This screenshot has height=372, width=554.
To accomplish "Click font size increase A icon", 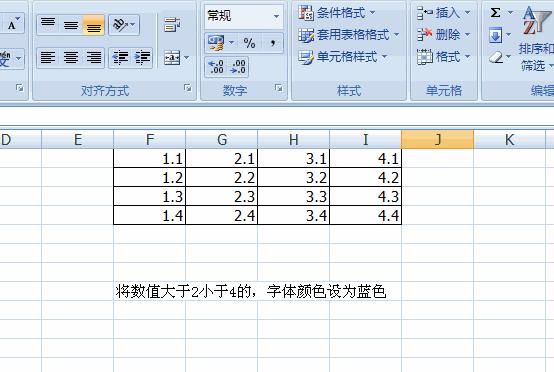I will [x=13, y=24].
